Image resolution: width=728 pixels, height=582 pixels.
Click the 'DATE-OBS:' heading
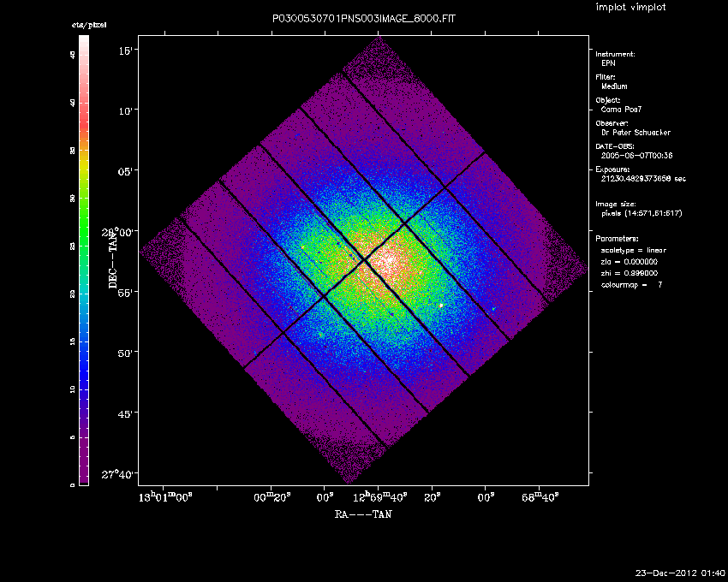(x=615, y=146)
